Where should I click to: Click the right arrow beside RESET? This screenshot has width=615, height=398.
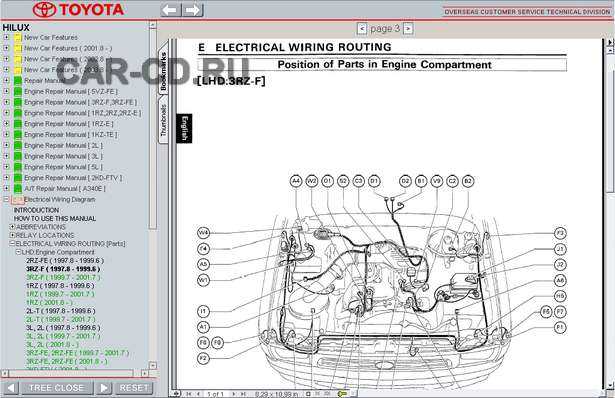(104, 388)
